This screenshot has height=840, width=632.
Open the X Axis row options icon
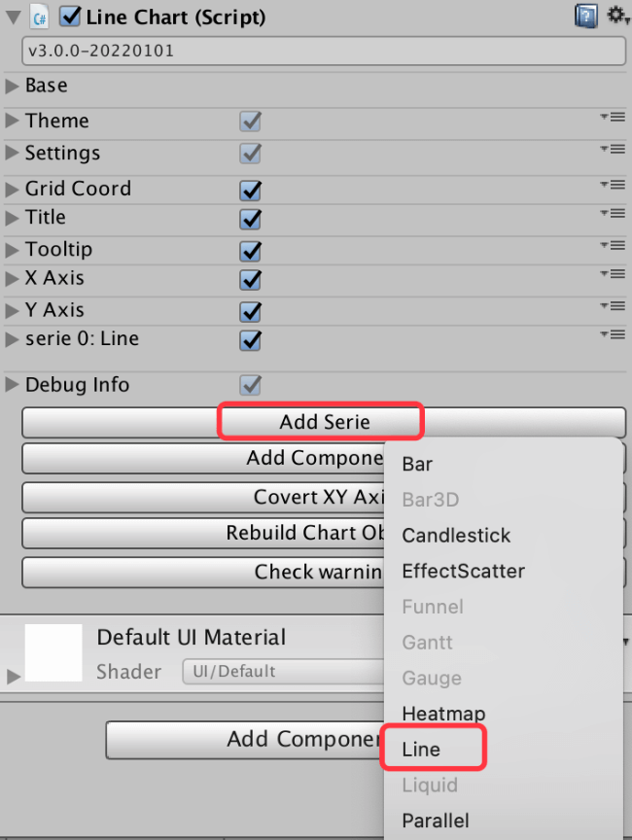[612, 275]
